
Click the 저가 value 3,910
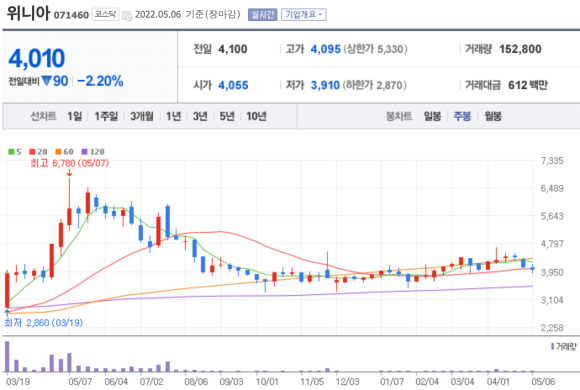pyautogui.click(x=325, y=85)
